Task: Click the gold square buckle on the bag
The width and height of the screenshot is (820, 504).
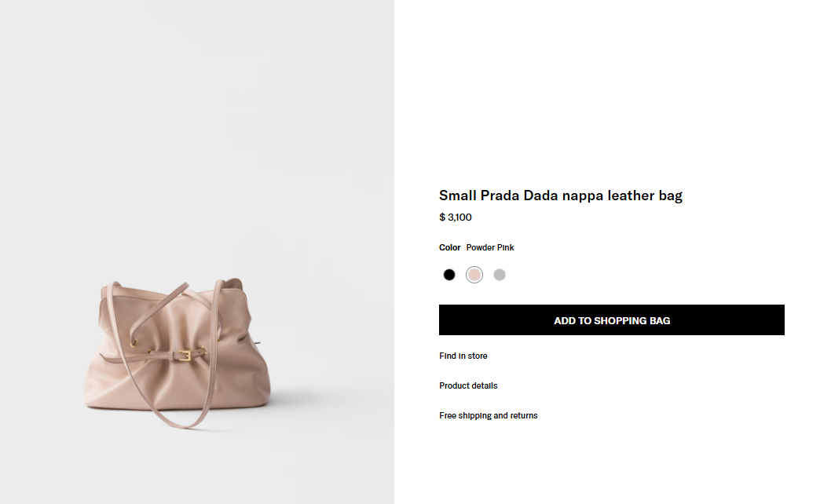Action: [186, 355]
